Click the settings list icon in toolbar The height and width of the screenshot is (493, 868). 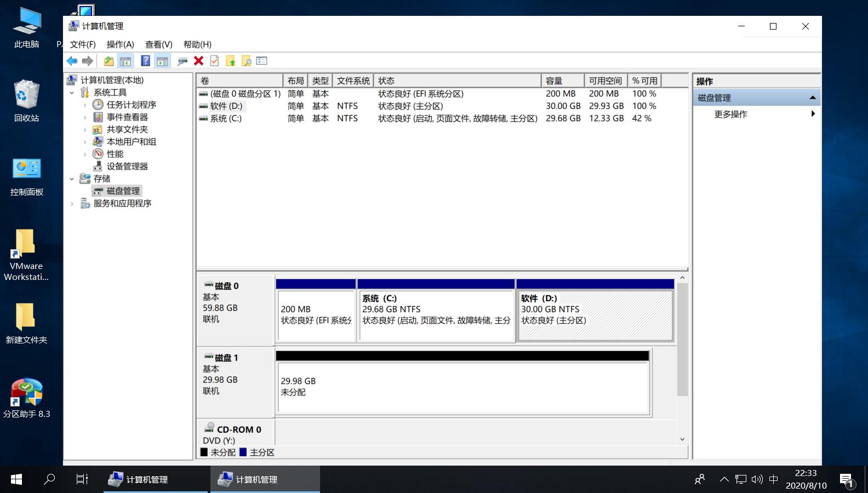[x=262, y=61]
